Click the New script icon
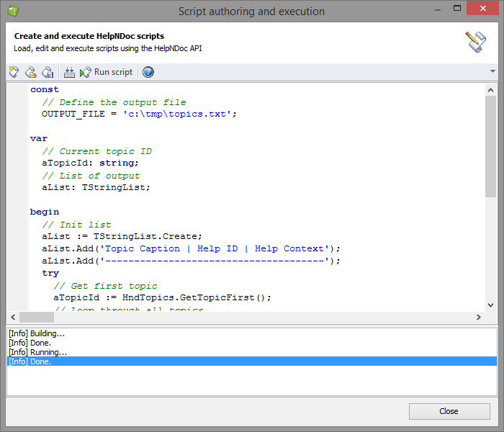 [14, 72]
